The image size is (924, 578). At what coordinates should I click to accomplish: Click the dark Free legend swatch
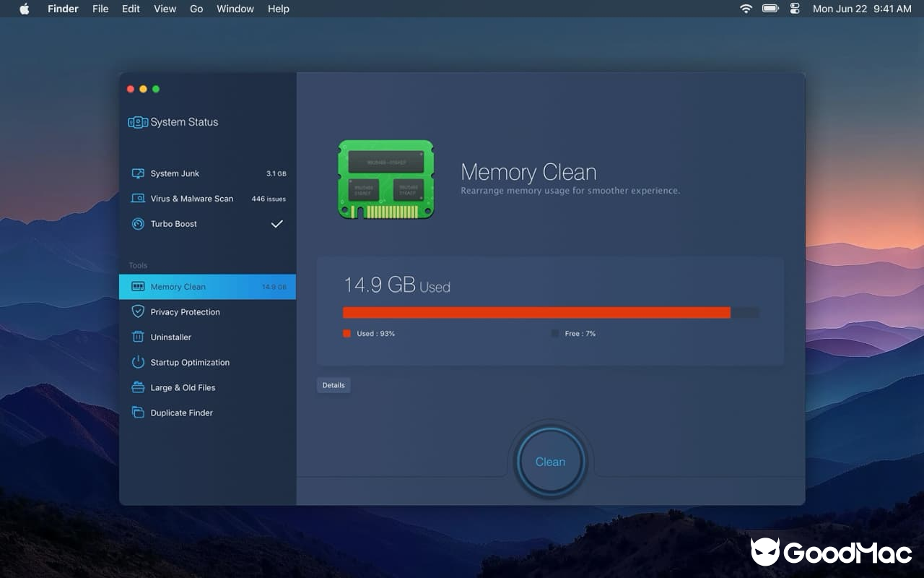(x=555, y=333)
